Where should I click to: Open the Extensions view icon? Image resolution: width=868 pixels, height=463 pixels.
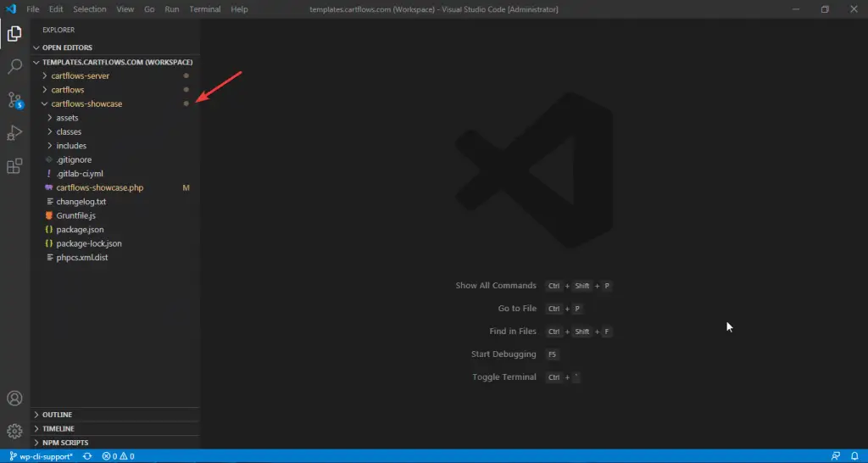coord(14,166)
